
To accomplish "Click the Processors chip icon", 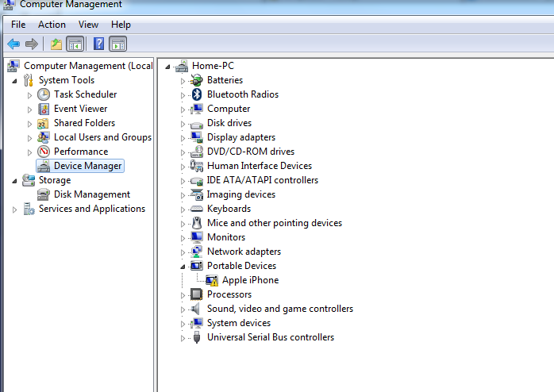I will point(197,294).
